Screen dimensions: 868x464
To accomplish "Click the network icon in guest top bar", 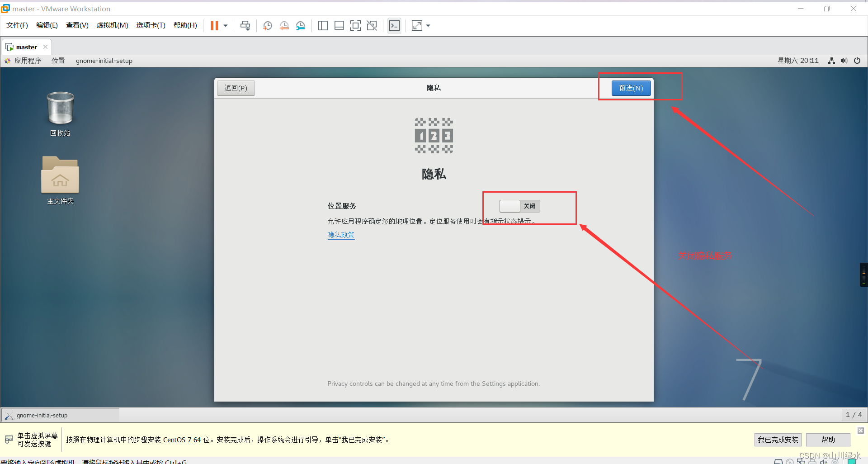I will [831, 60].
